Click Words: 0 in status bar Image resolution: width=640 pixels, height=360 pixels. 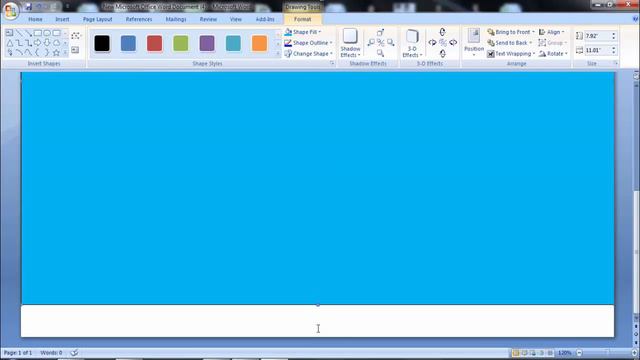tap(51, 353)
